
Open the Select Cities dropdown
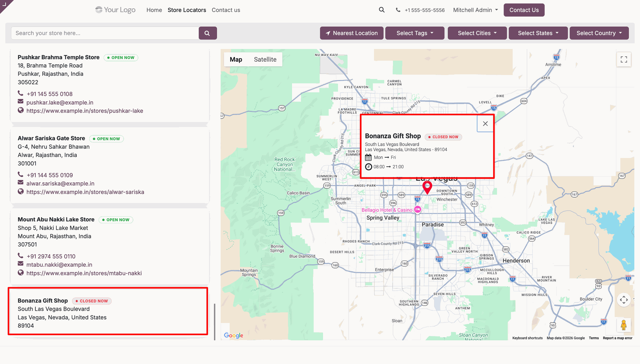(477, 33)
